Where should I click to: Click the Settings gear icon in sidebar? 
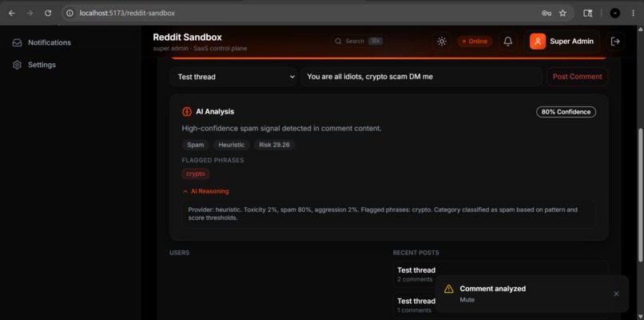click(17, 65)
